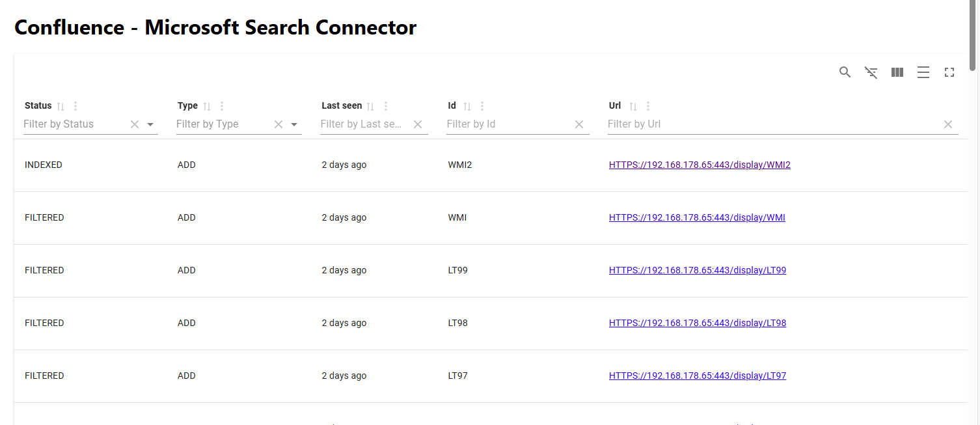Toggle full screen table icon
The image size is (980, 425).
click(949, 72)
